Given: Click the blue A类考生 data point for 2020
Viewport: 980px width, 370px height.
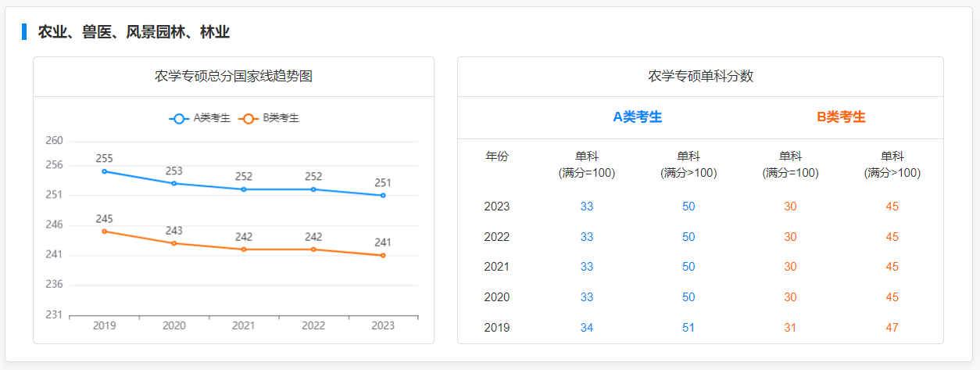Looking at the screenshot, I should pyautogui.click(x=174, y=183).
